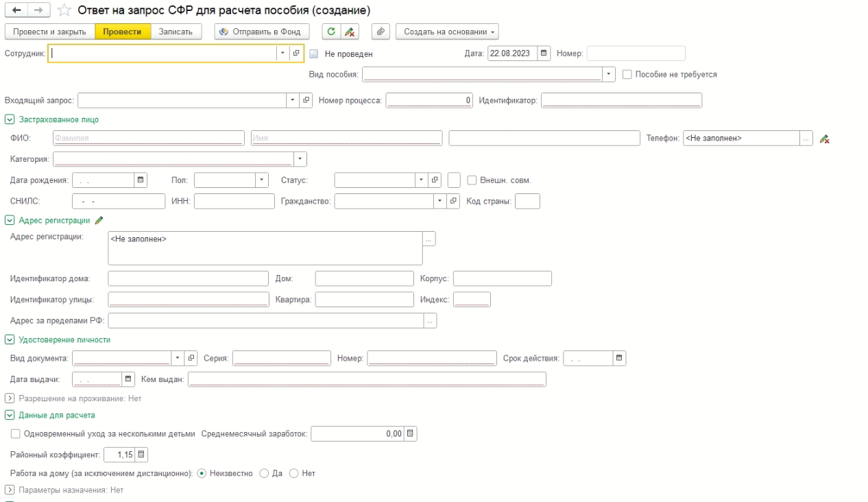
Task: Open calendar for Дата рождения
Action: coord(141,180)
